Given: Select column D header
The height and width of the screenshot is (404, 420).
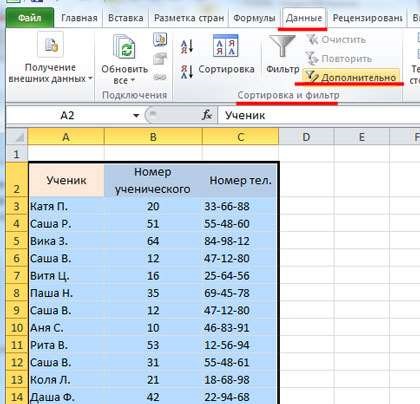Looking at the screenshot, I should click(x=306, y=137).
